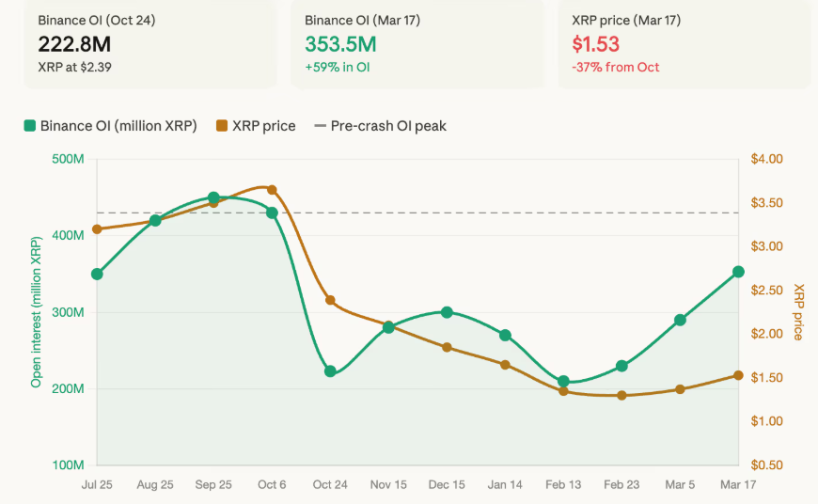
Task: Click the green OI data point at Oct 24
Action: [330, 371]
